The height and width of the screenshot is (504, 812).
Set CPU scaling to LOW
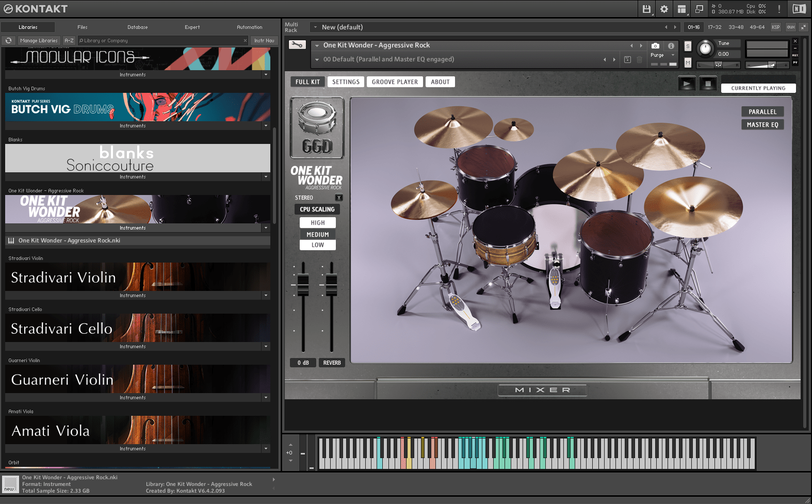[x=318, y=245]
